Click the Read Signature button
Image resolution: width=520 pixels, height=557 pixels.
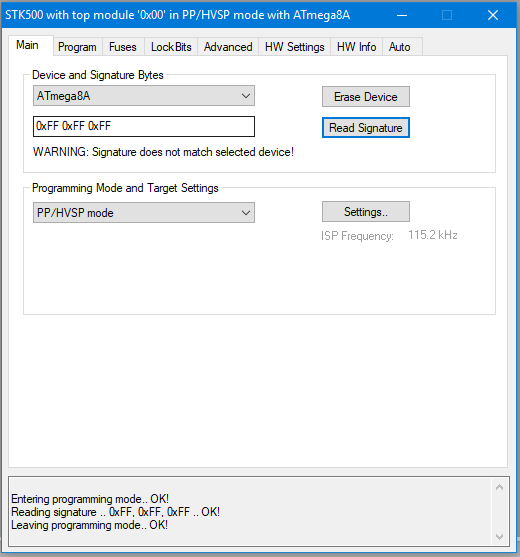point(365,128)
